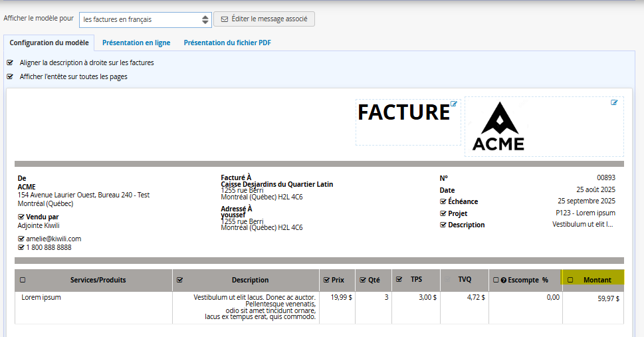Switch to the Configuration du modèle tab
Screen dimensions: 644x337
tap(49, 43)
